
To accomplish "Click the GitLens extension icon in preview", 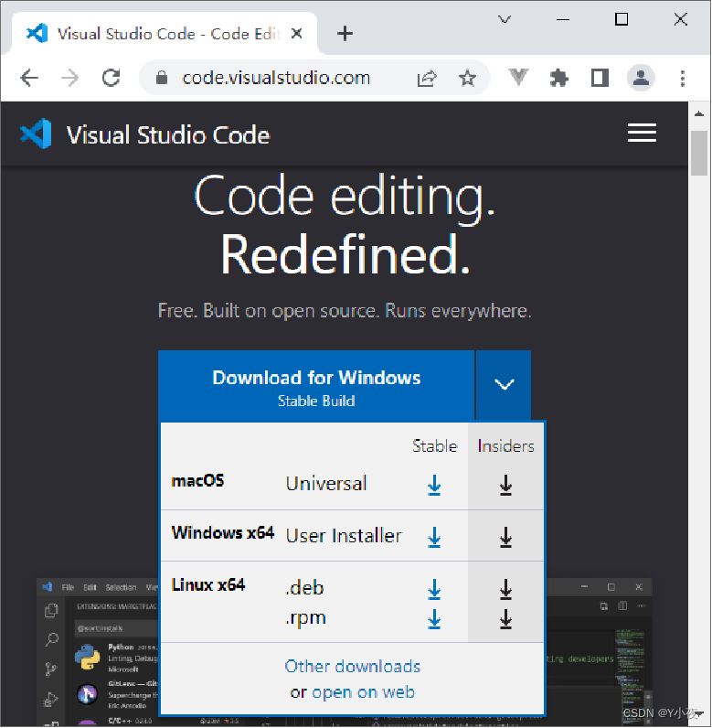I will pyautogui.click(x=87, y=694).
